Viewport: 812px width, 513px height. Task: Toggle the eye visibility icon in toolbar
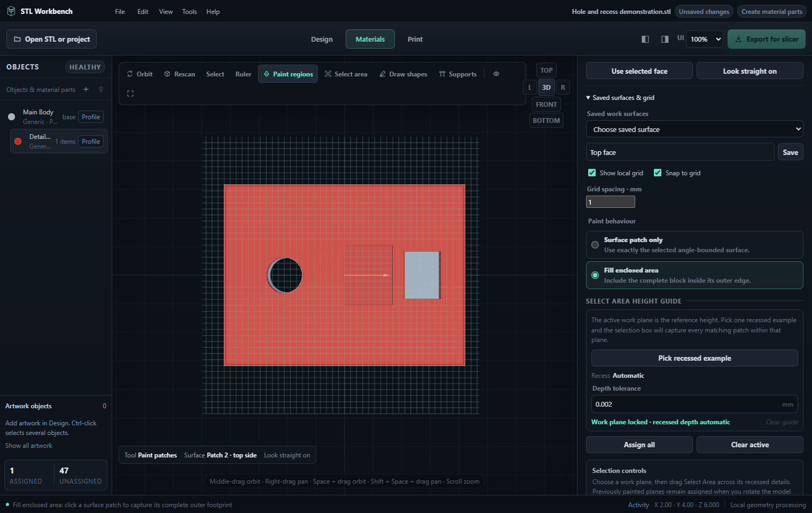[x=496, y=74]
